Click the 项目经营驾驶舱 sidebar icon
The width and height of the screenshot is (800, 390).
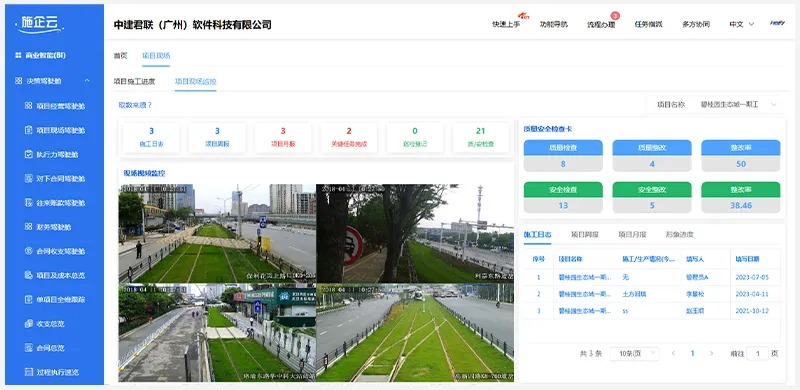pyautogui.click(x=29, y=106)
